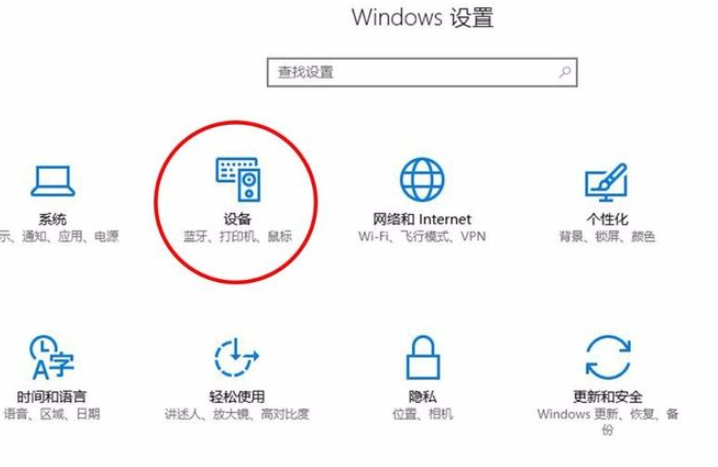
Task: Focus the 查找设置 search field
Action: 422,72
